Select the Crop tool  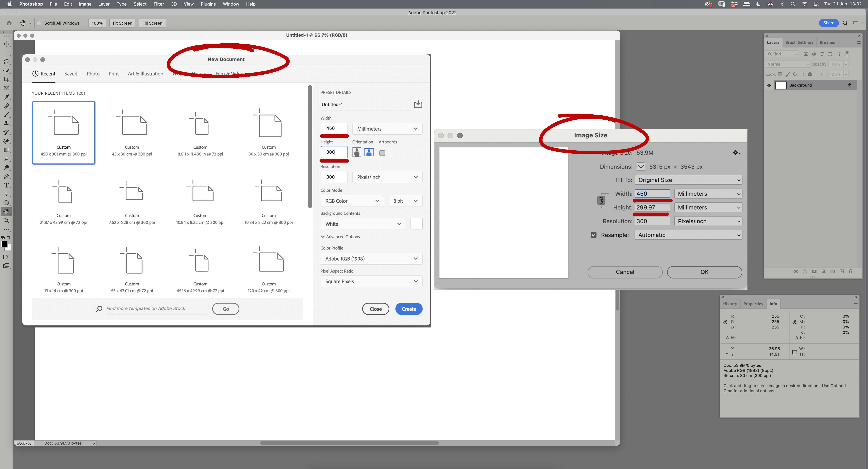[6, 79]
